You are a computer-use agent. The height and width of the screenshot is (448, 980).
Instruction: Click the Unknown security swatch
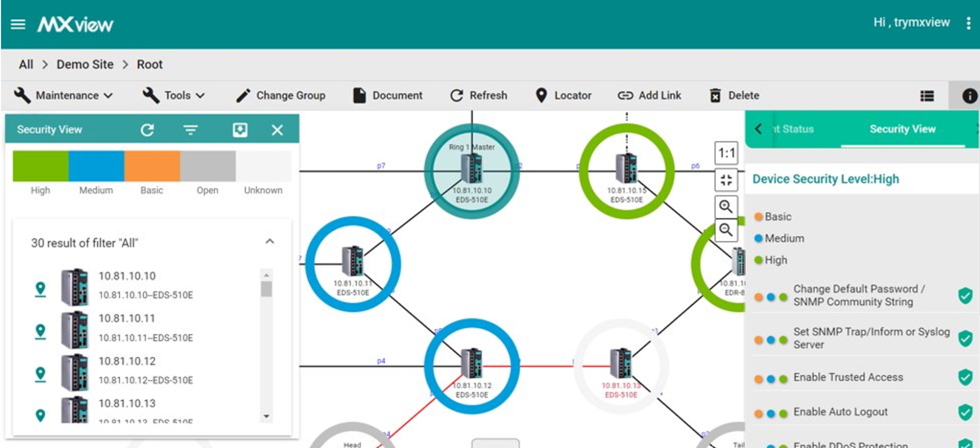coord(263,166)
